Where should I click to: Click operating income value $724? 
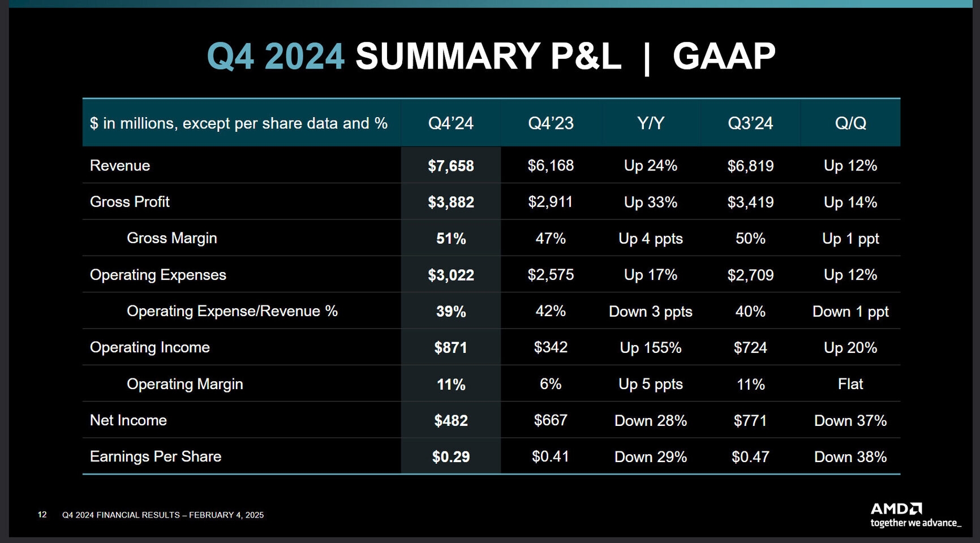750,347
